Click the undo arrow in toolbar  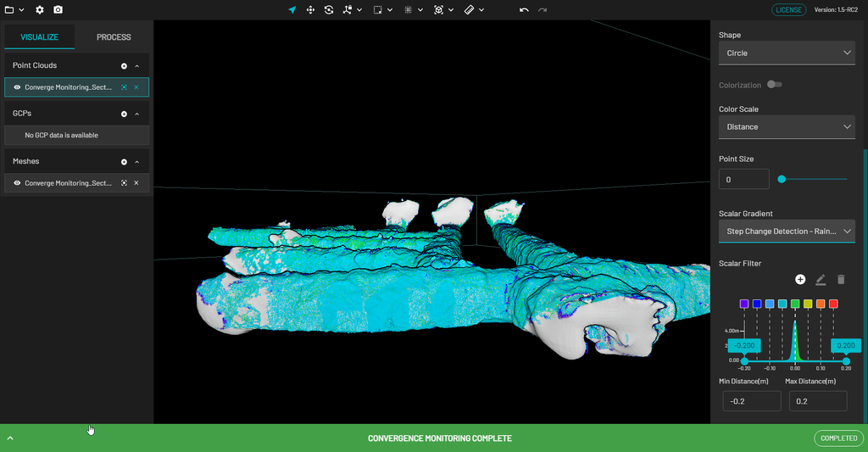524,10
